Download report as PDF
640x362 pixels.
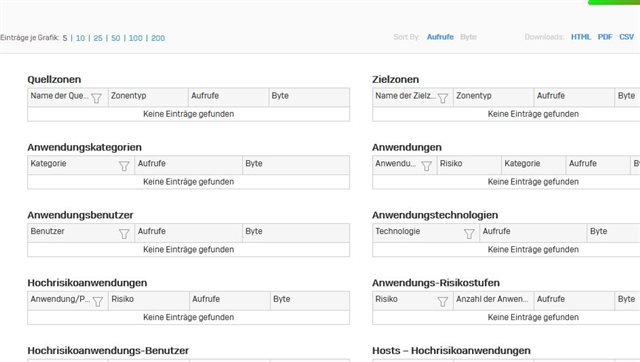(x=605, y=37)
